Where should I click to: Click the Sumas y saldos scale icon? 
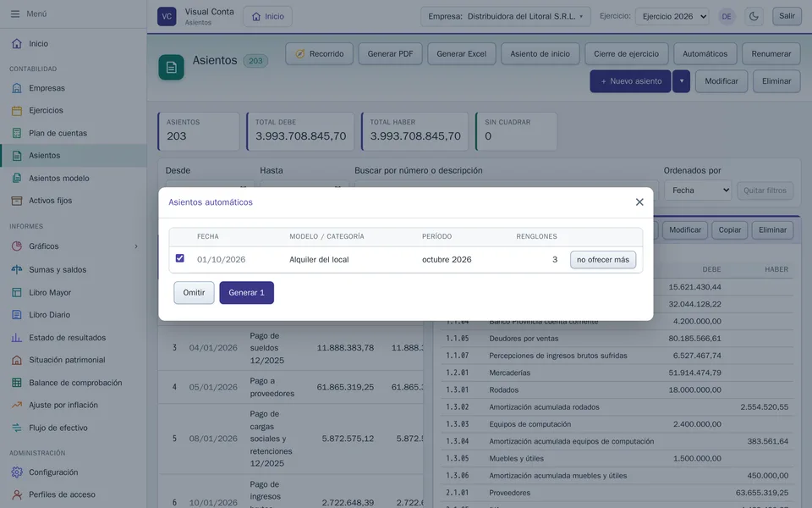(17, 269)
